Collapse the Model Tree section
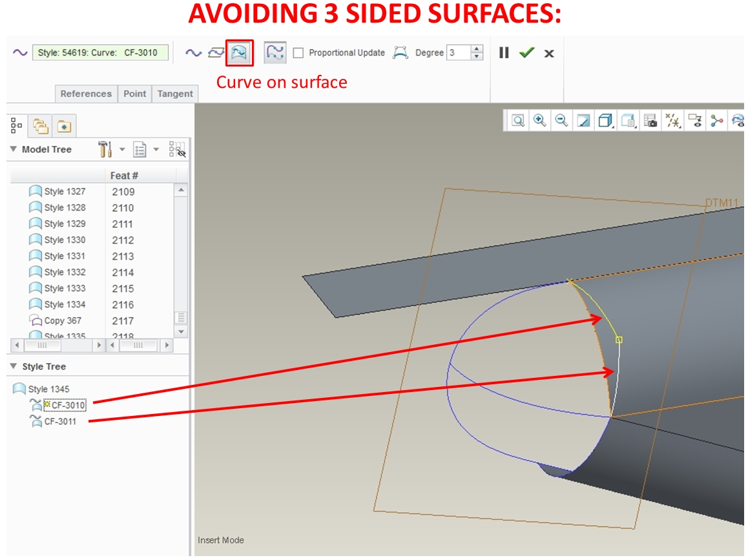This screenshot has width=748, height=560. coord(14,149)
